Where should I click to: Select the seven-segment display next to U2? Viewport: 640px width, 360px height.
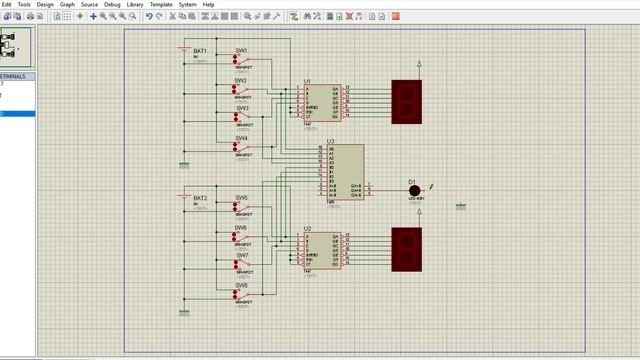coord(407,249)
